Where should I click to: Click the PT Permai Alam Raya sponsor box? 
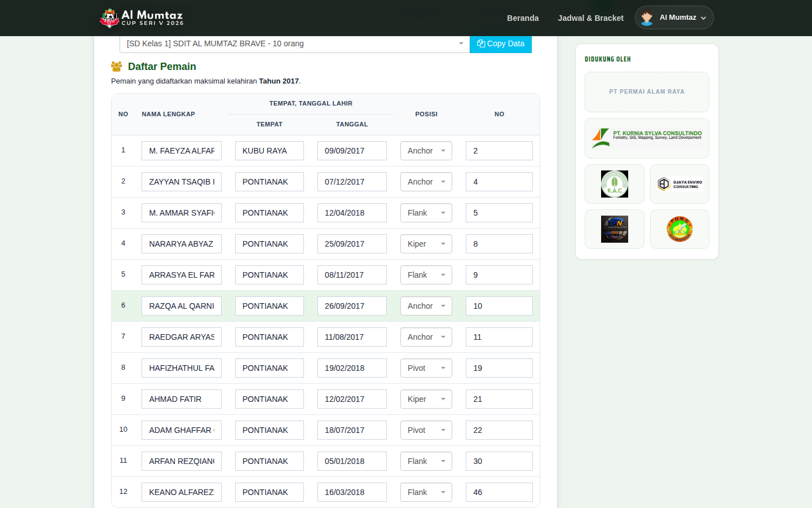[x=647, y=92]
